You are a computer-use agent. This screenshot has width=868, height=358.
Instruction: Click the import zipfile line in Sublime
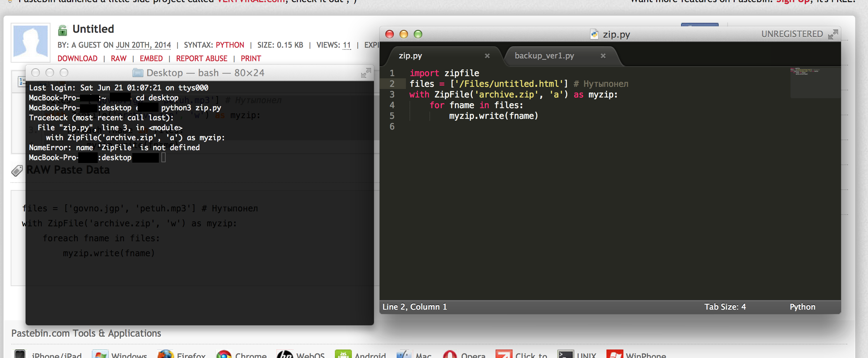click(x=444, y=73)
